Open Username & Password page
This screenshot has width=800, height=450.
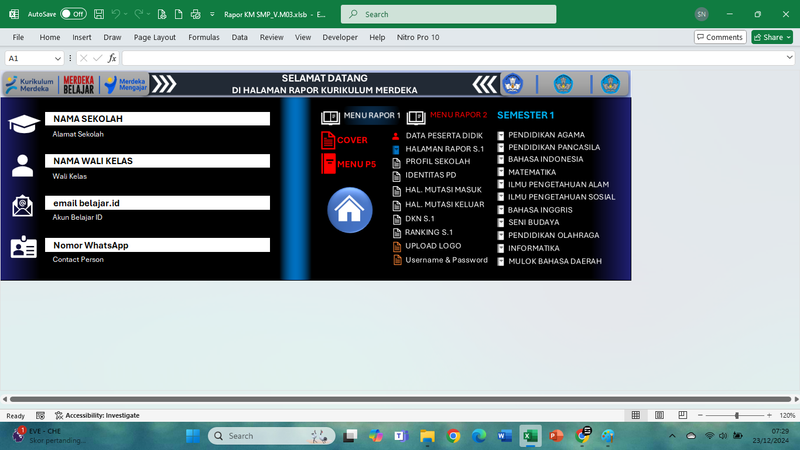tap(446, 260)
